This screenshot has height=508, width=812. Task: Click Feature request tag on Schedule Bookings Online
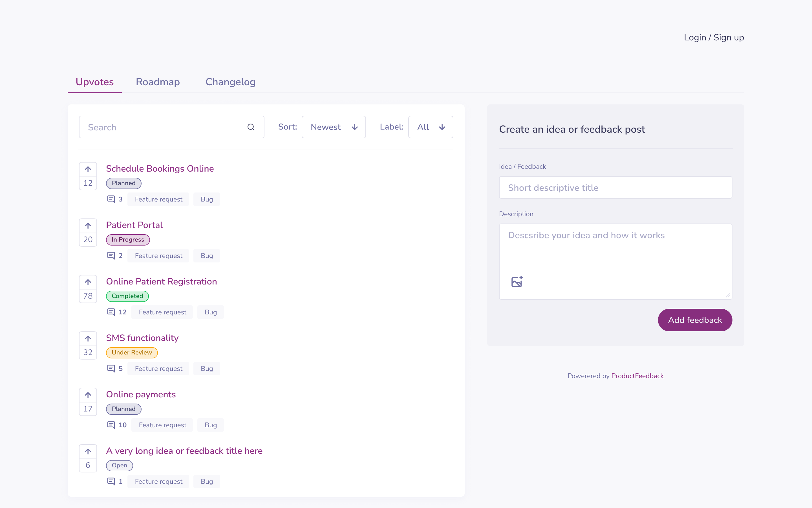tap(158, 199)
